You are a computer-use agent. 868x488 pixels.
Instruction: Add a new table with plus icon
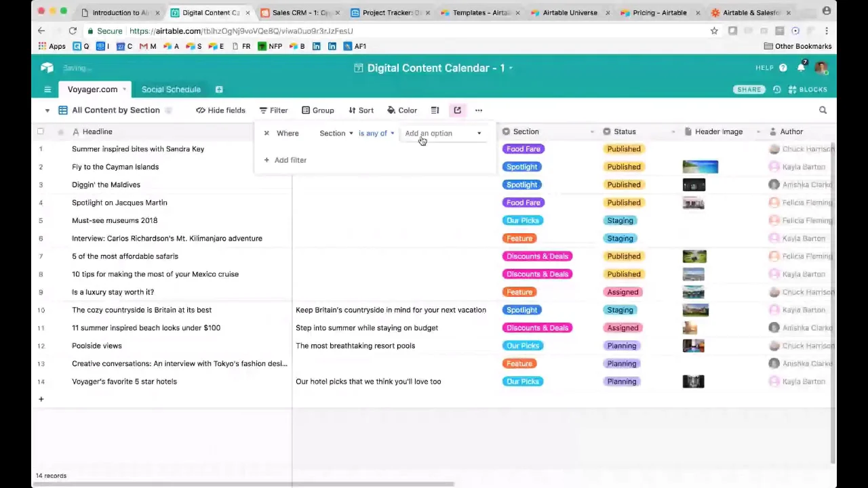[x=219, y=89]
